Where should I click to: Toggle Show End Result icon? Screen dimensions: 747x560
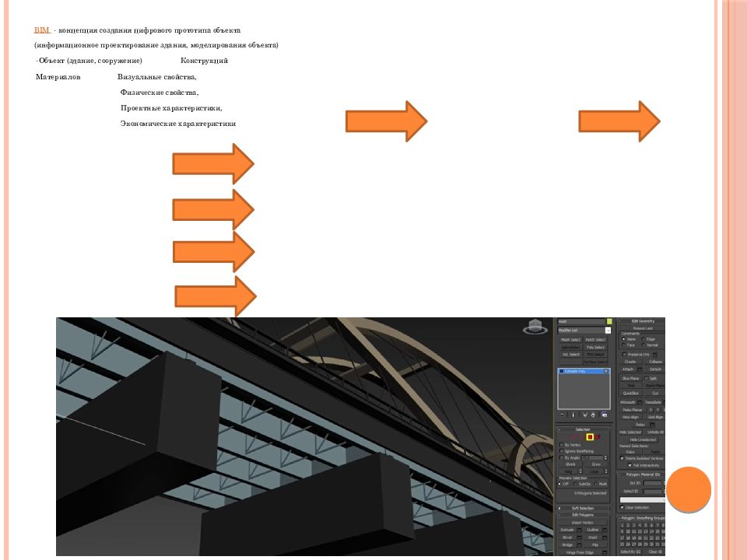[573, 415]
